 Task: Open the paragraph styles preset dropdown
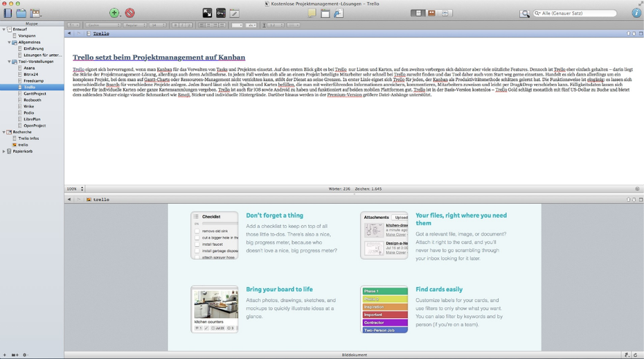(73, 25)
